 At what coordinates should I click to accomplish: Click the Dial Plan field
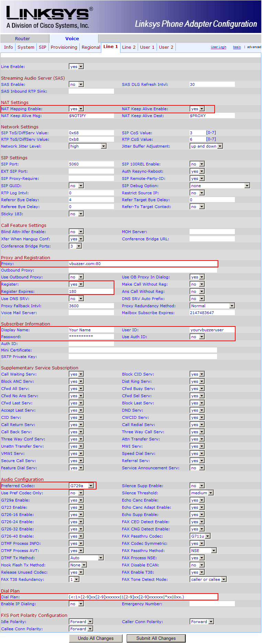click(x=143, y=597)
